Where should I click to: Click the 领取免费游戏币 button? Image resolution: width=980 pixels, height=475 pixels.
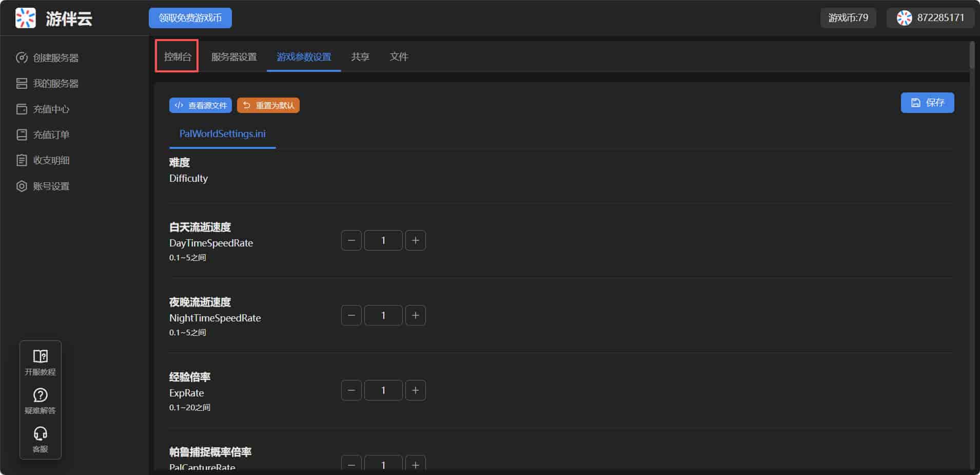(190, 18)
